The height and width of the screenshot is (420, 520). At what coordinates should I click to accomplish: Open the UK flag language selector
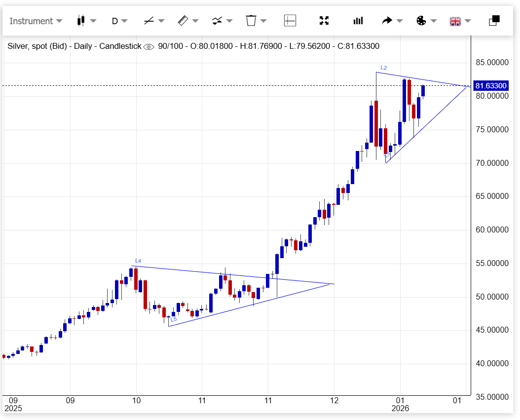[455, 21]
